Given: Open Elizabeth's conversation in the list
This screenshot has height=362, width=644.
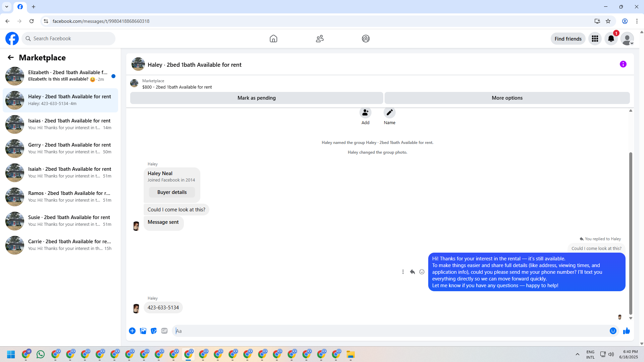Looking at the screenshot, I should (x=60, y=76).
